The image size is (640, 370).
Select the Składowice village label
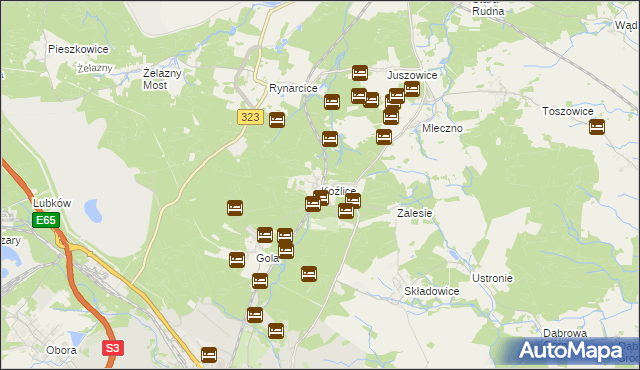[x=431, y=291]
